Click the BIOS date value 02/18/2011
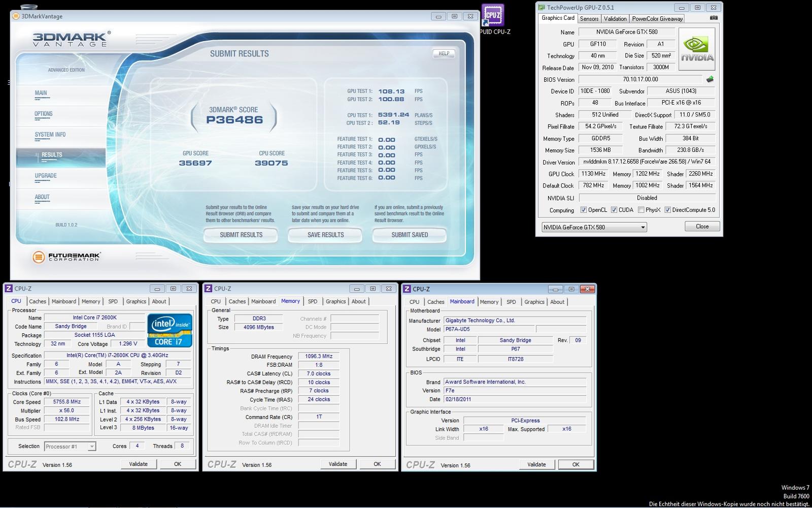The width and height of the screenshot is (812, 508). coord(515,399)
